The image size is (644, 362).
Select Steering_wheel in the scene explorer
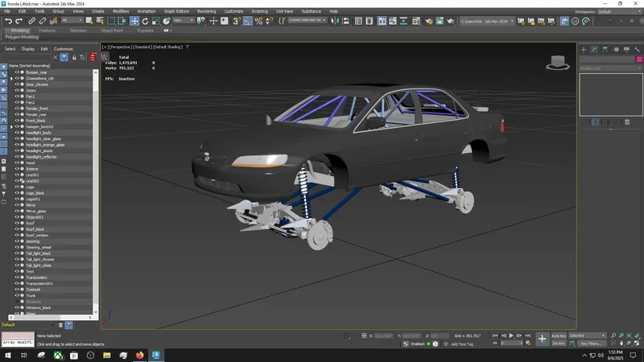pyautogui.click(x=39, y=248)
